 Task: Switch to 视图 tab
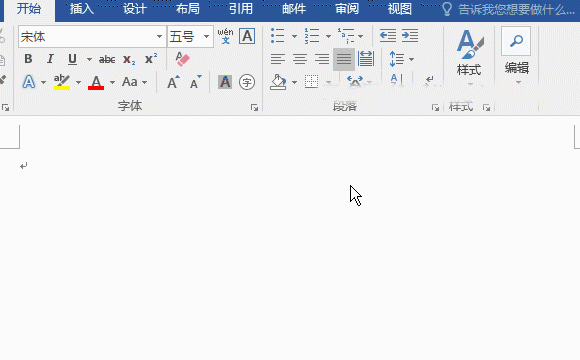399,9
